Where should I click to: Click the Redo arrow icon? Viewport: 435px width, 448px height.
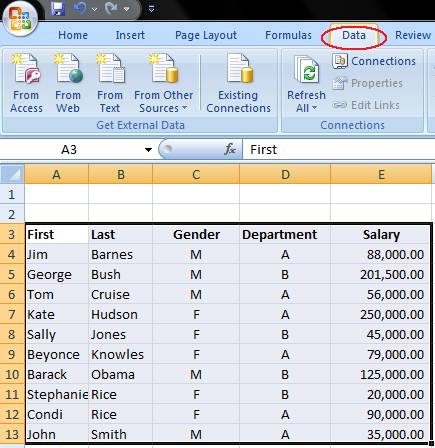[111, 8]
